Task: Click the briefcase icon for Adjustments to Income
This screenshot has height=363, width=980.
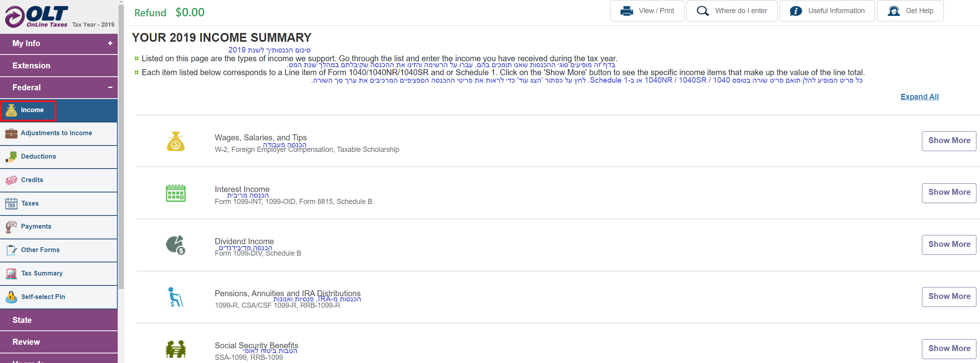Action: pyautogui.click(x=11, y=133)
